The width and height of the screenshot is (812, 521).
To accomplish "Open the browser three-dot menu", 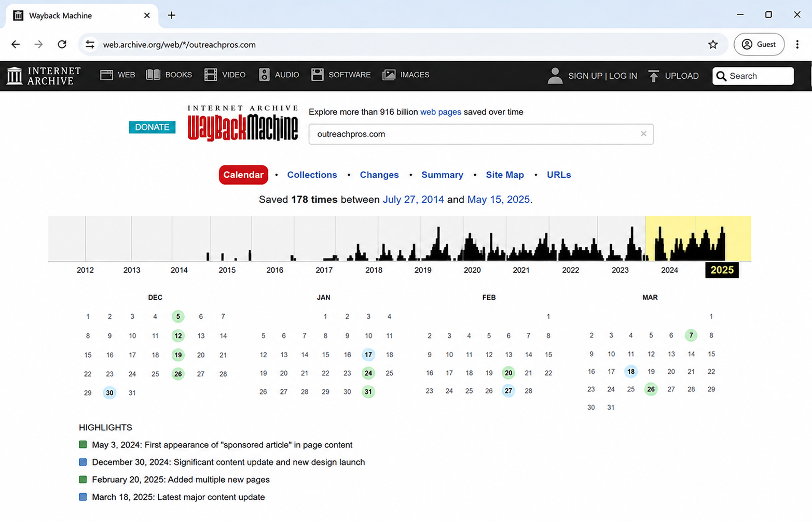I will pyautogui.click(x=797, y=45).
